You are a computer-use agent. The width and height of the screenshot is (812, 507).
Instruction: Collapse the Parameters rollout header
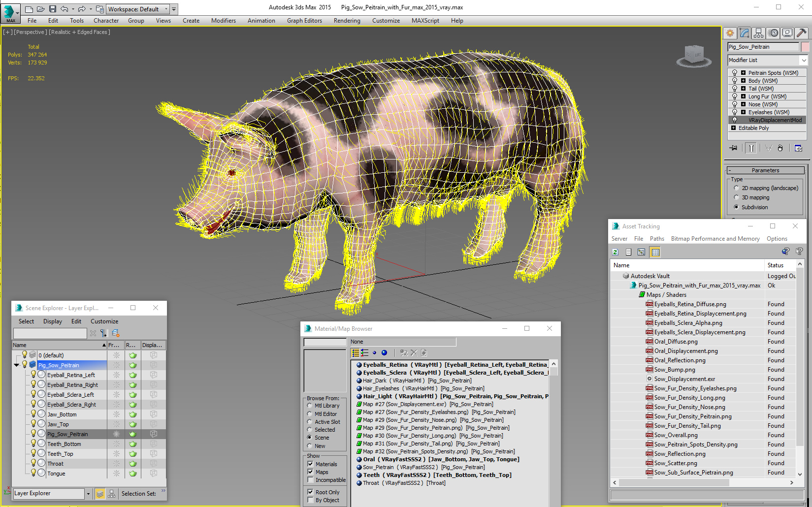(766, 170)
